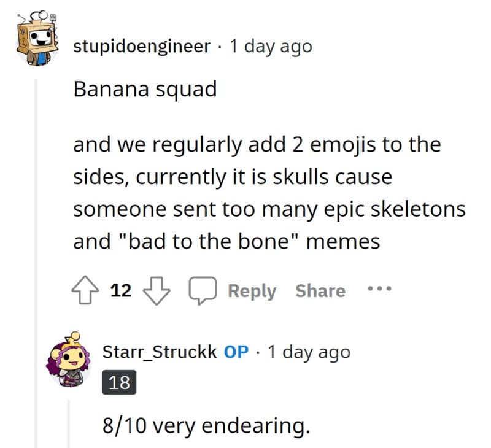The image size is (491, 448).
Task: Click the "8/10 very endearing." reply text
Action: pyautogui.click(x=206, y=423)
